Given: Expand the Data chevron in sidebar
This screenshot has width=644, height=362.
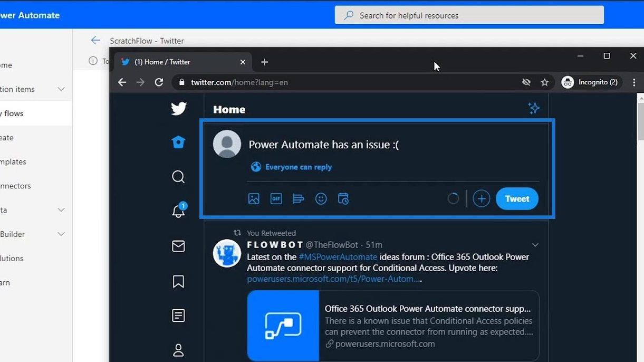Looking at the screenshot, I should (61, 210).
